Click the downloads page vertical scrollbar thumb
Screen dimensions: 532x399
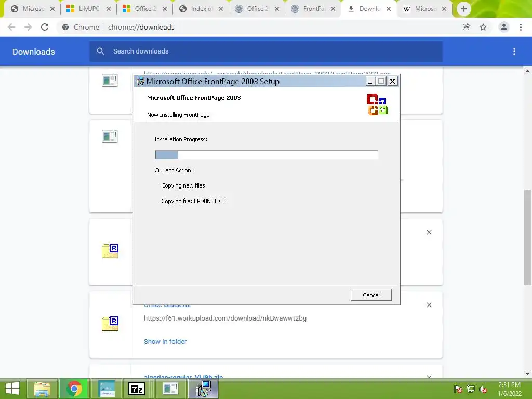point(527,237)
